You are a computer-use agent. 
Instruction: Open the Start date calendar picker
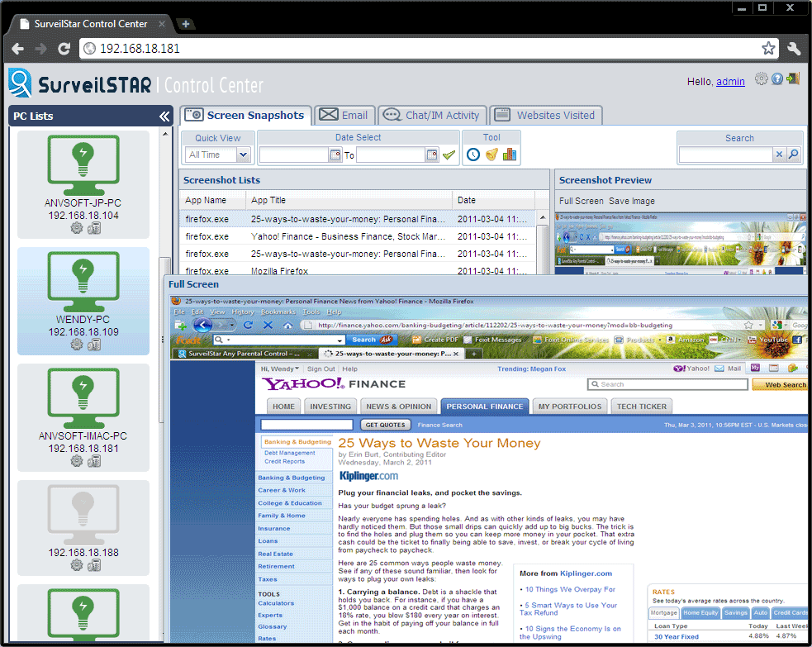[335, 155]
